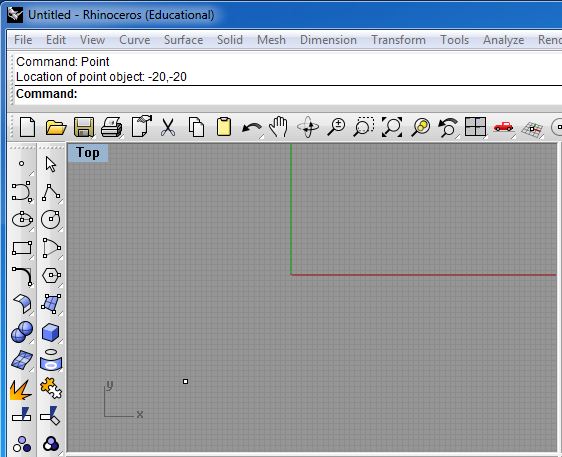
Task: Open the Solid menu
Action: (230, 40)
